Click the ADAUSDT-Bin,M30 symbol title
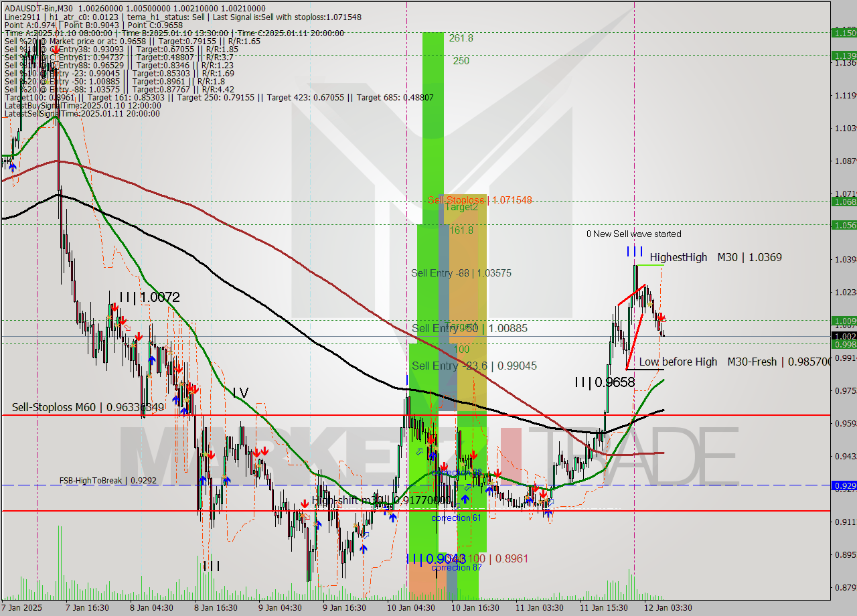The width and height of the screenshot is (857, 616). pos(39,9)
